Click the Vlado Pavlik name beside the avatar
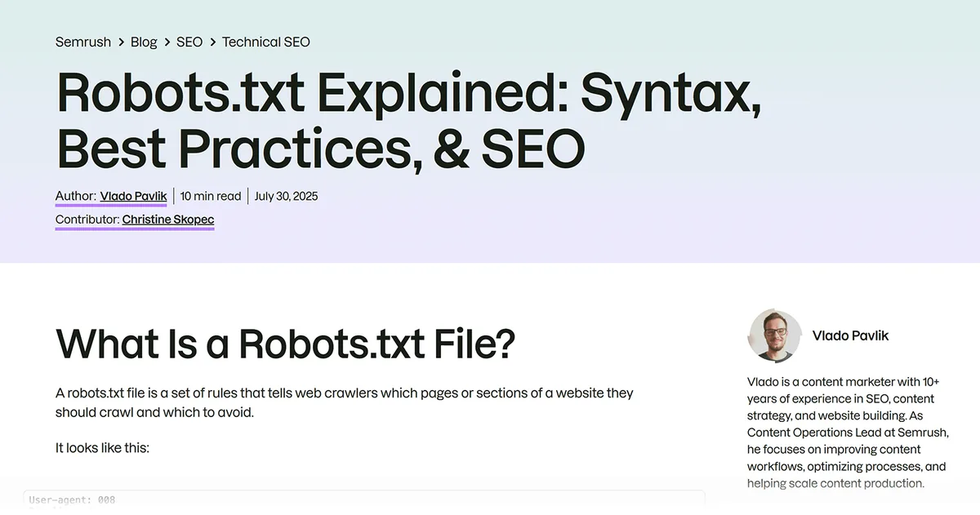The height and width of the screenshot is (515, 980). click(x=850, y=335)
